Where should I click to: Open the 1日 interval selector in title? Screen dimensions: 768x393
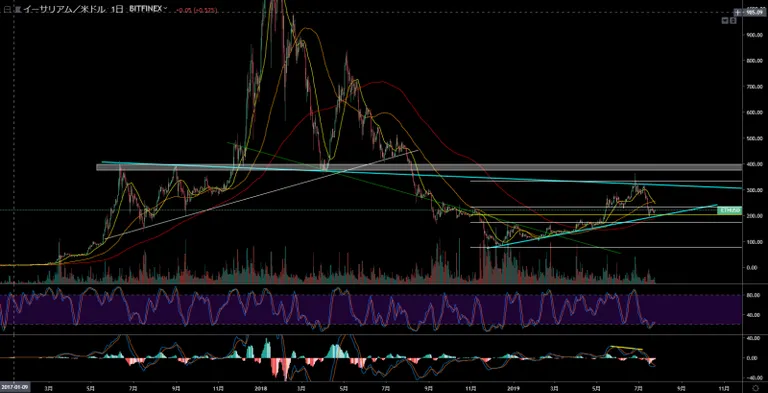point(120,9)
